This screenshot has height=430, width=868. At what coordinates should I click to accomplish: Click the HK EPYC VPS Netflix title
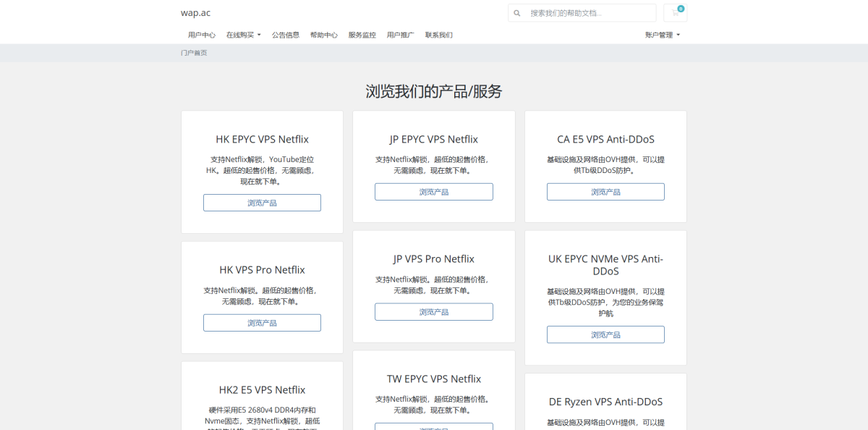coord(262,139)
